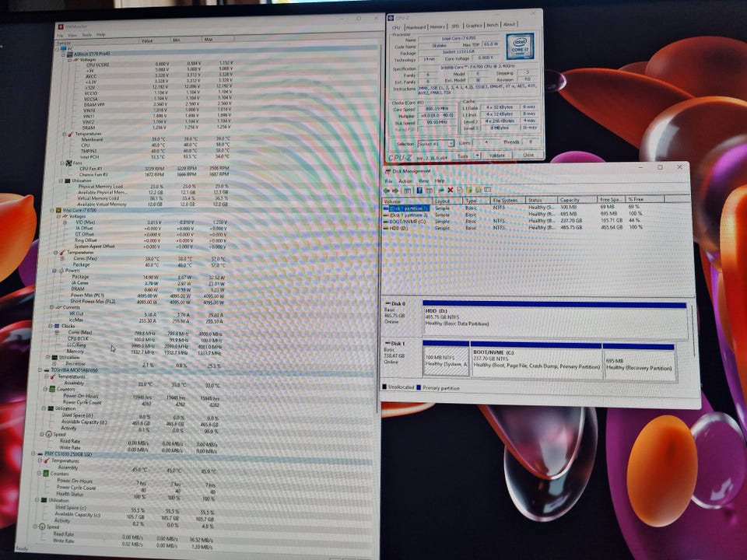Screen dimensions: 747x560
Task: Click the Speed gauge icon under TOSHIBA drive
Action: click(48, 434)
